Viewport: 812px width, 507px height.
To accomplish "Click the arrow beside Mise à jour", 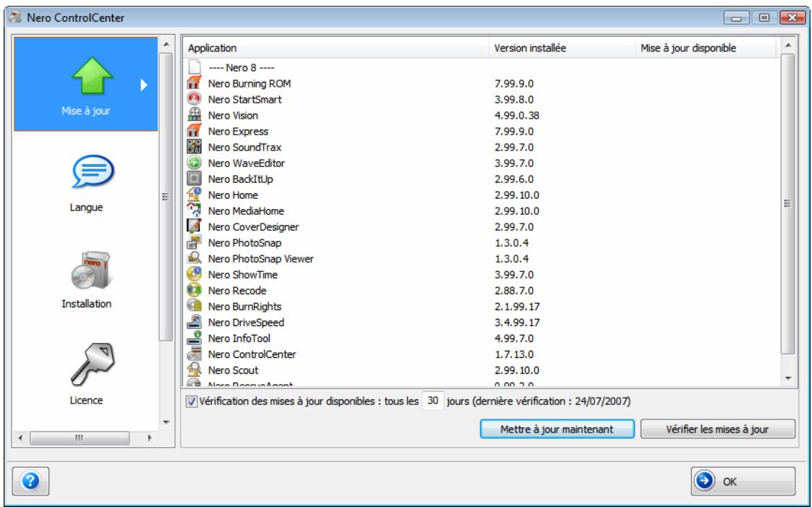I will 144,85.
